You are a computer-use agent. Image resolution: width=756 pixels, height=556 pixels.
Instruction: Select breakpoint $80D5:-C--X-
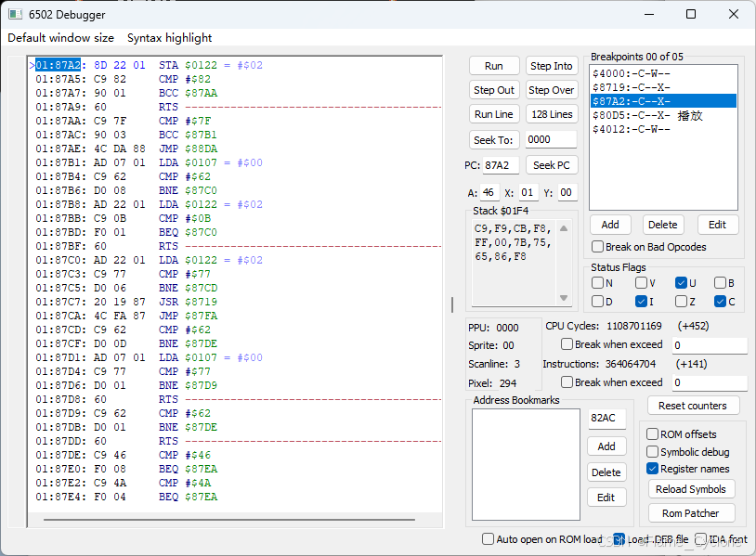coord(663,115)
